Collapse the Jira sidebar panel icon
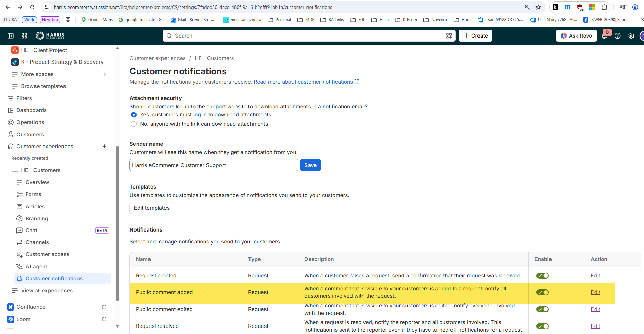The width and height of the screenshot is (644, 334). click(x=11, y=36)
